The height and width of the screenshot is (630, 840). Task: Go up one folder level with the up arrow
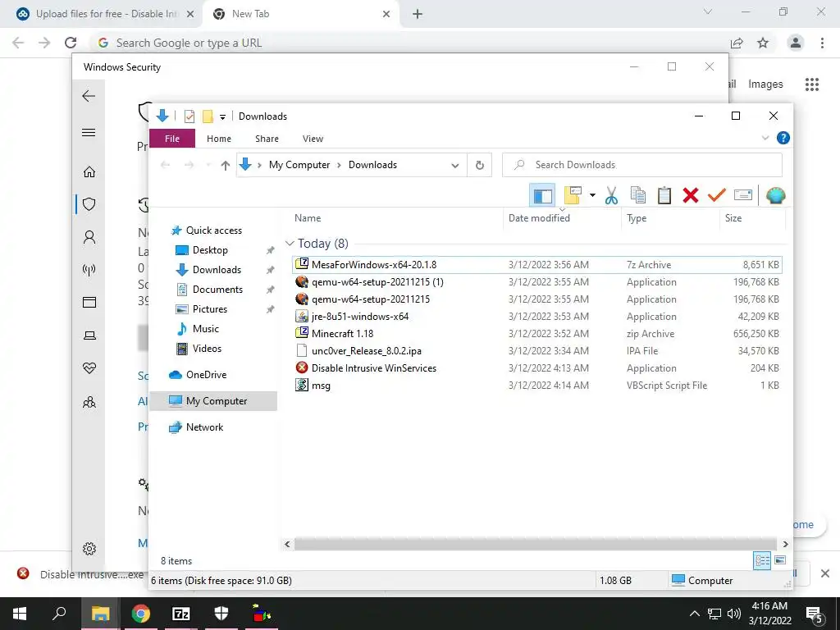point(226,165)
